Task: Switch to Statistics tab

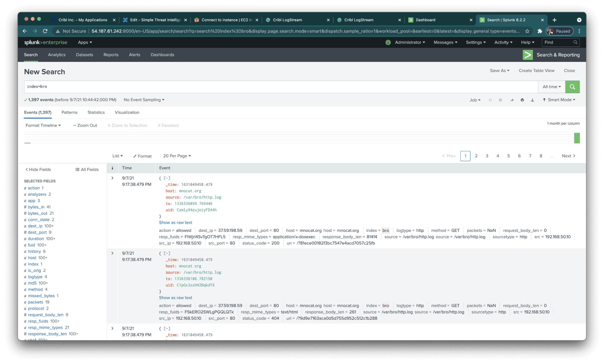Action: point(96,112)
